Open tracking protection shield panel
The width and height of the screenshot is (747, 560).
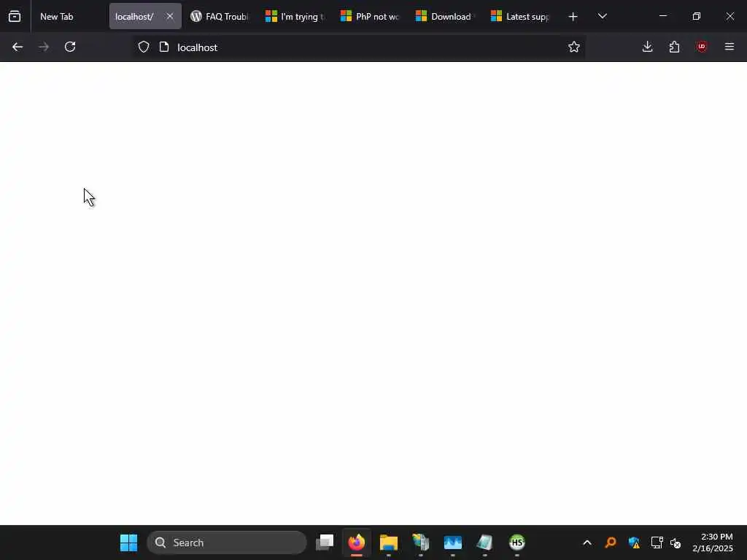point(144,47)
